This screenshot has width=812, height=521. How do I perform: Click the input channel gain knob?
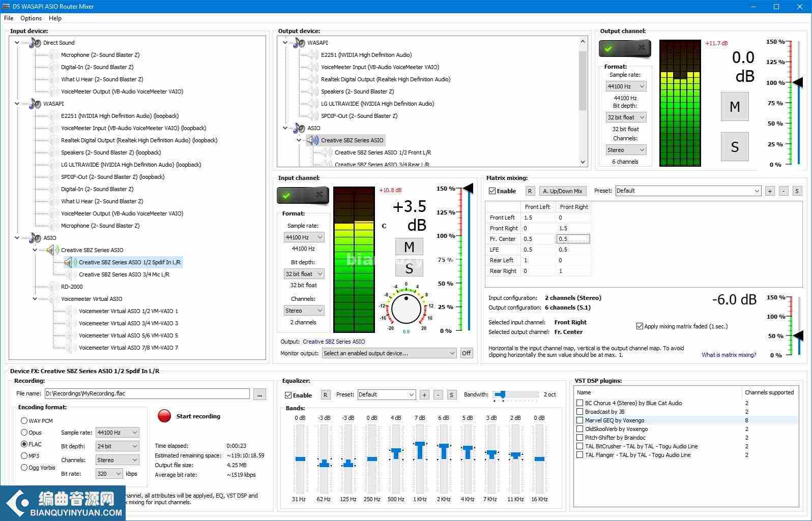click(406, 308)
